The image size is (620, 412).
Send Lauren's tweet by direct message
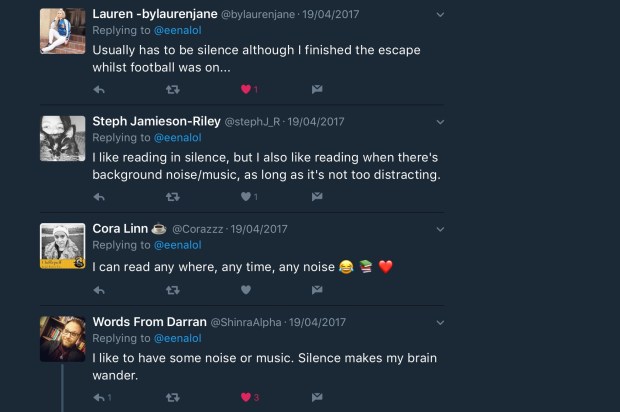tap(316, 89)
